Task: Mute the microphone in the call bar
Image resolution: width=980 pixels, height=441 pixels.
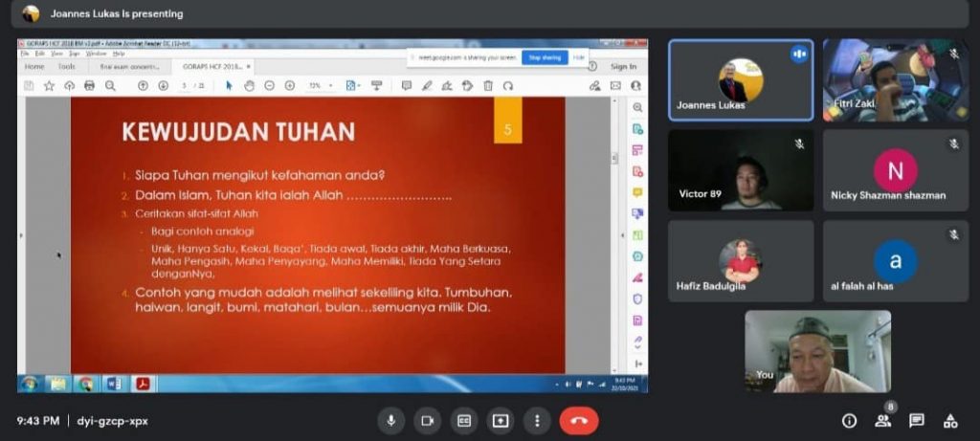Action: pyautogui.click(x=390, y=421)
